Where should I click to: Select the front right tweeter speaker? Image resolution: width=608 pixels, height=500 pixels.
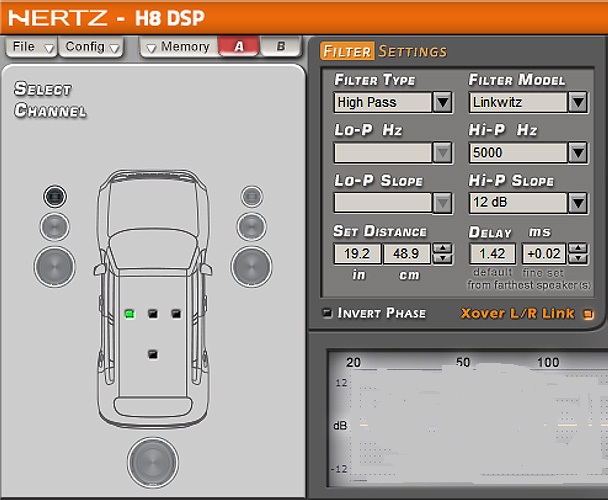click(251, 196)
